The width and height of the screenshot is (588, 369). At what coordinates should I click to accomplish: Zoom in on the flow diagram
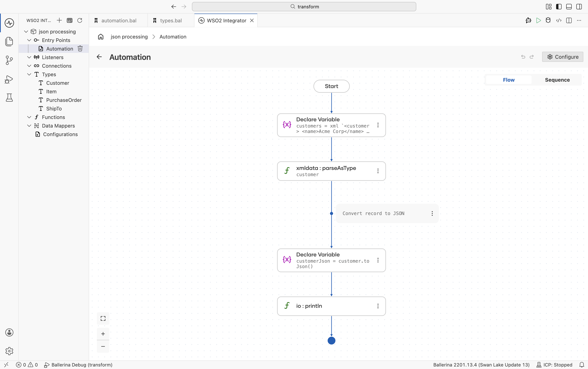point(103,334)
